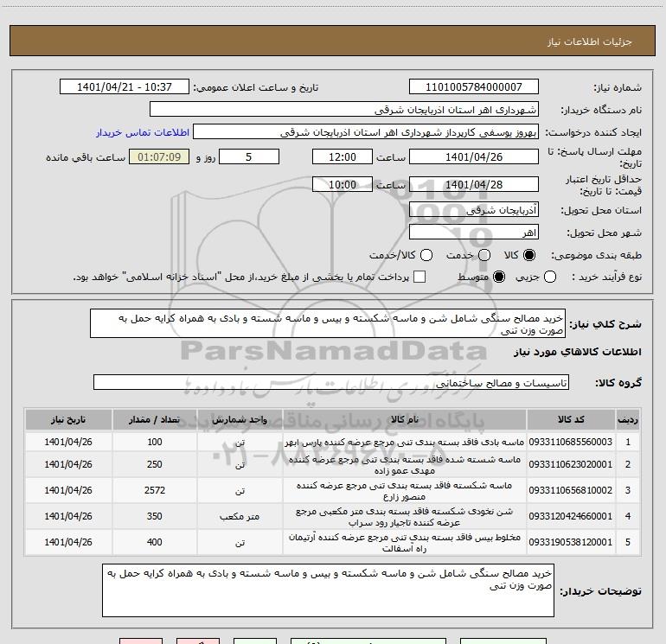Tick the اسناد خزانه اسلامی payment checkbox

419,277
